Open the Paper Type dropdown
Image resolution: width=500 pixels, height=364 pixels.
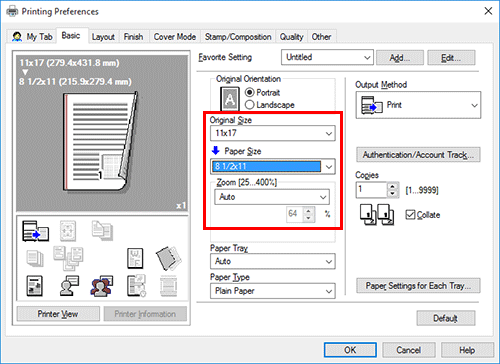[x=273, y=291]
